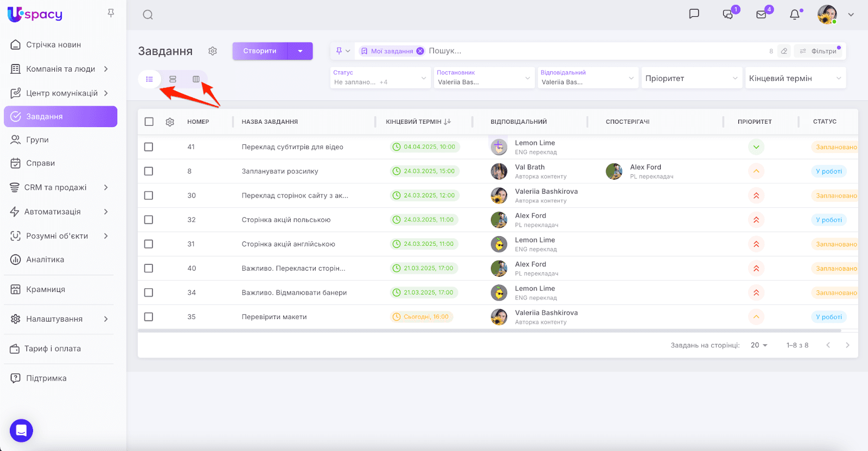
Task: Click priority icon for task 8
Action: point(756,171)
